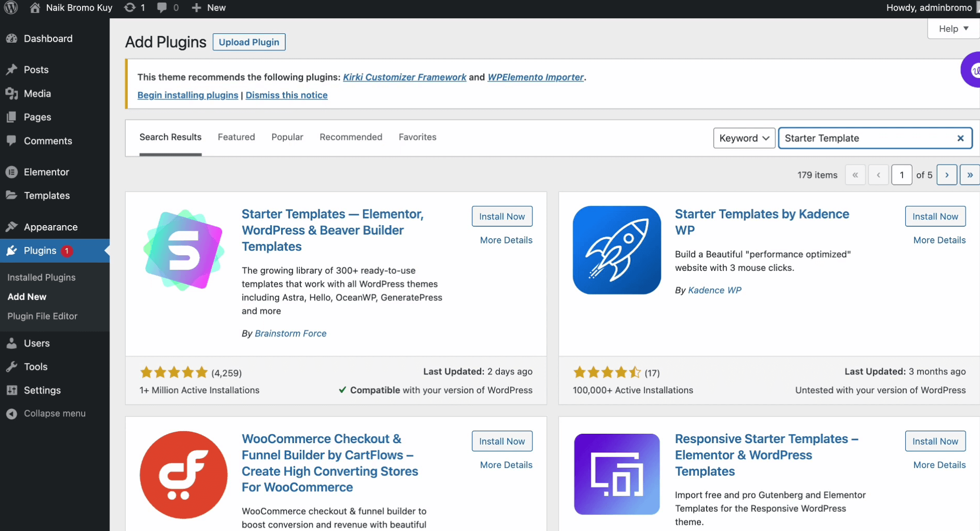Click Begin installing plugins link
The width and height of the screenshot is (980, 531).
tap(188, 95)
